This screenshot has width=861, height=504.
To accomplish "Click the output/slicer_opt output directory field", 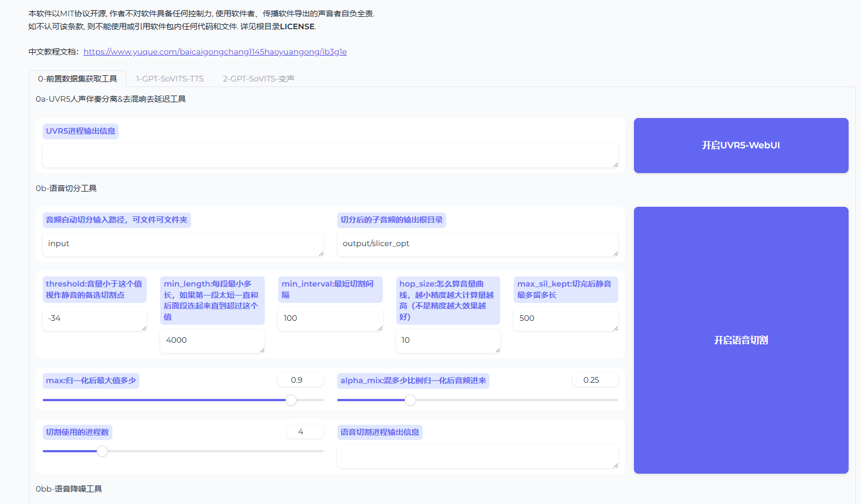I will point(478,244).
